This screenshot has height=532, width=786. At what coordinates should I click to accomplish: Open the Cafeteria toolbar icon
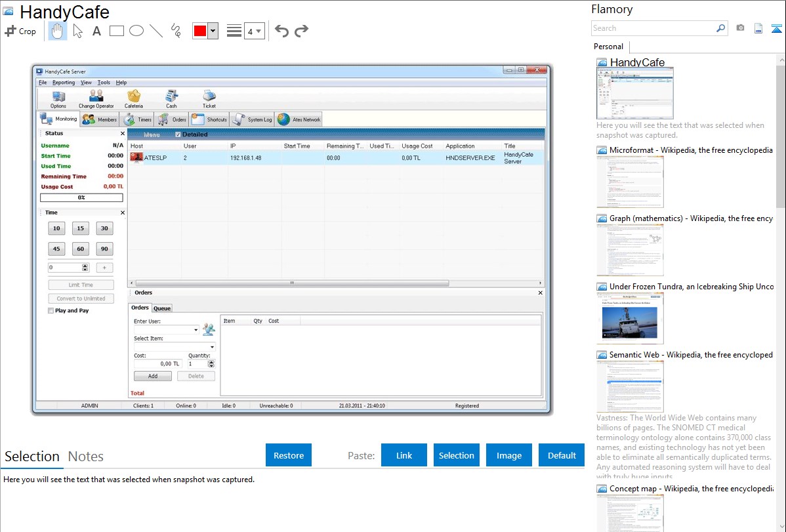point(134,99)
